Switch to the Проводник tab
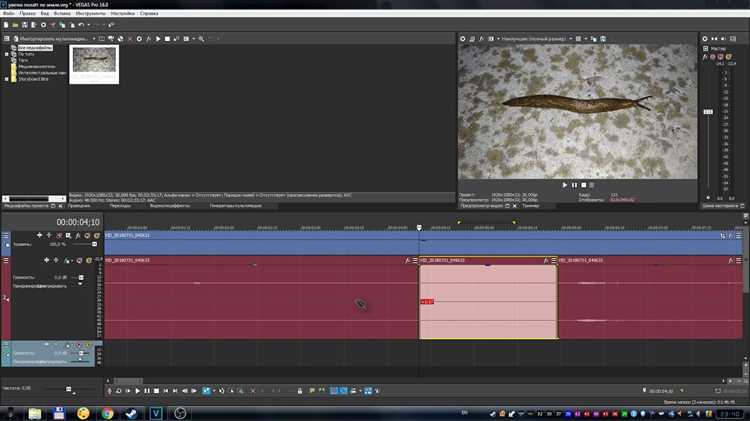 [x=79, y=206]
